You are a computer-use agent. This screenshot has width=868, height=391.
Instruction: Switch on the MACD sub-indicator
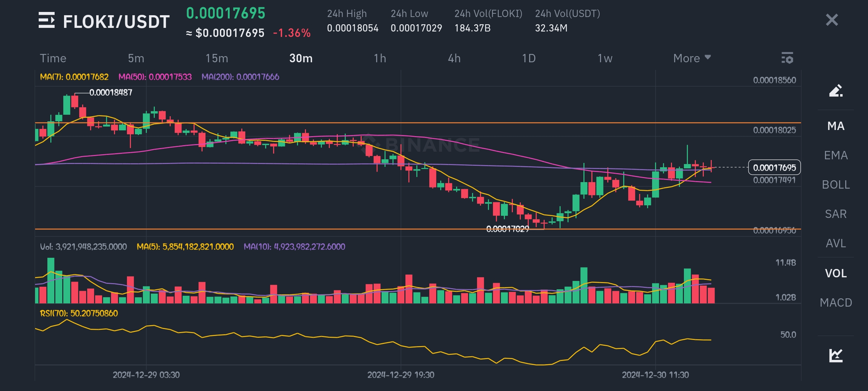pos(835,302)
